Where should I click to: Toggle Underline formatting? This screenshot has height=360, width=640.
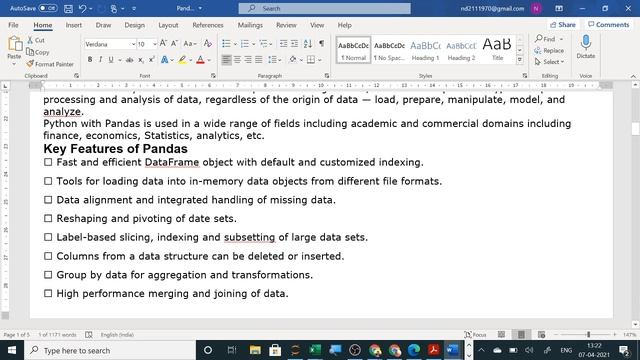111,60
